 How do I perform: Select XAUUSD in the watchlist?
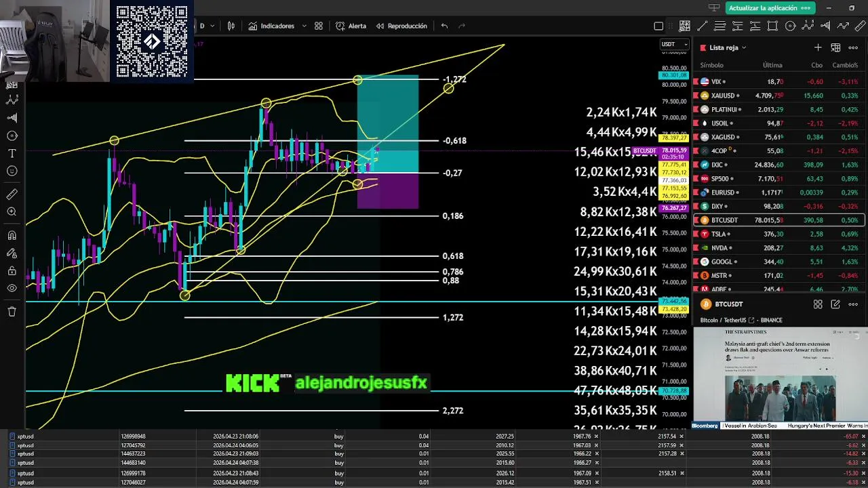pyautogui.click(x=778, y=96)
